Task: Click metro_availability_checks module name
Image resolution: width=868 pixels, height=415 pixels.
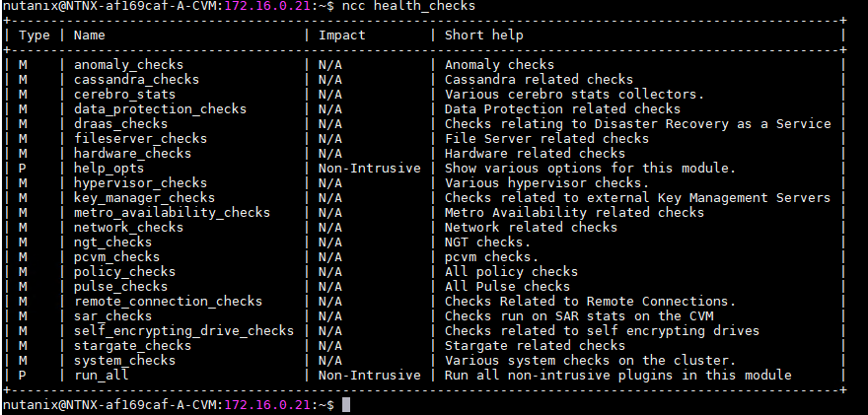Action: pos(172,213)
